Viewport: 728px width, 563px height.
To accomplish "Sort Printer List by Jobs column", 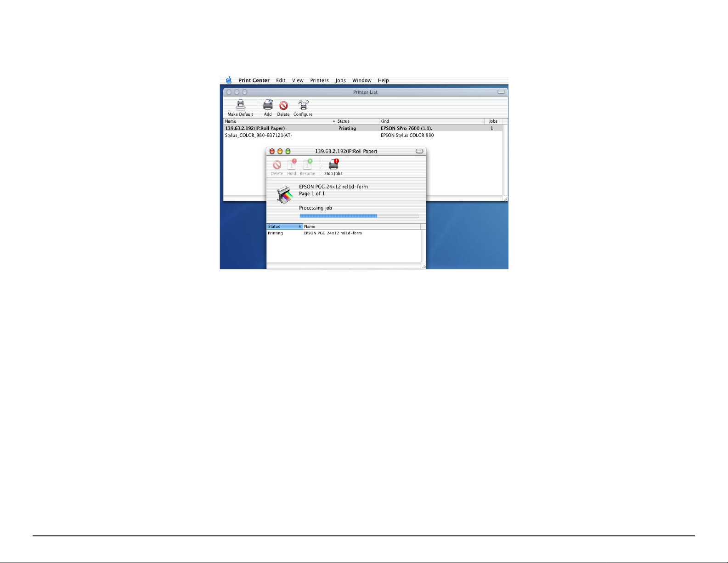I will 493,121.
